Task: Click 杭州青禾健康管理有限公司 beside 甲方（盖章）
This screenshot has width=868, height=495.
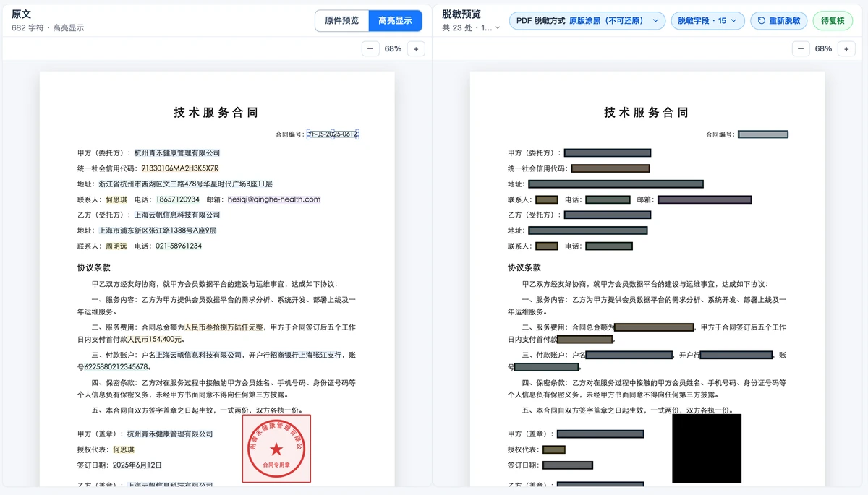Action: [170, 434]
